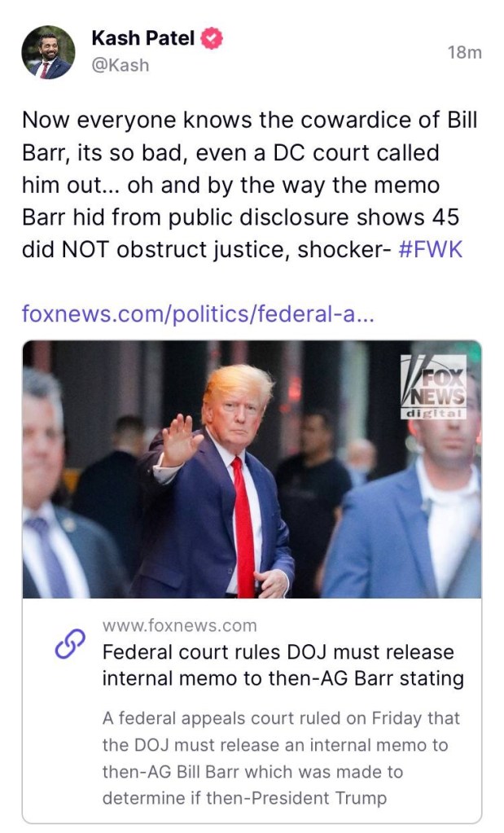Open the foxnews.com/politics article URL
Screen dimensions: 504x833
pyautogui.click(x=198, y=314)
